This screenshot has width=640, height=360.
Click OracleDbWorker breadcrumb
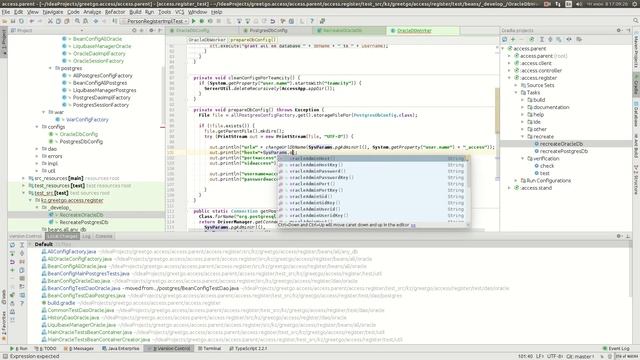click(x=207, y=40)
